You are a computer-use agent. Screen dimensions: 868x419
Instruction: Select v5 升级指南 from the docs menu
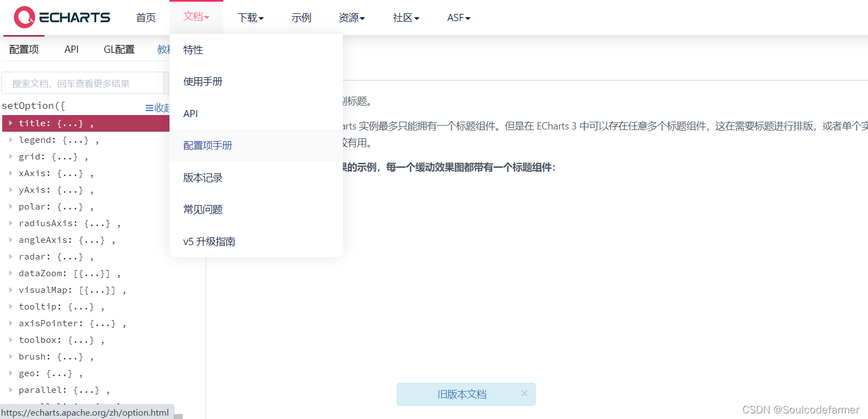pos(256,242)
